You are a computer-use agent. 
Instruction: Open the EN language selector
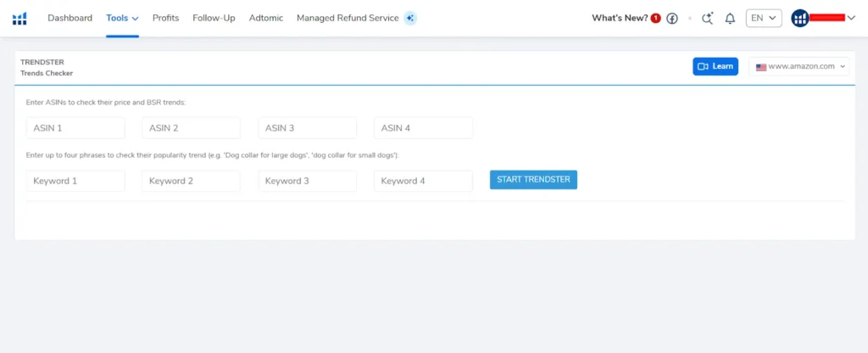point(764,18)
